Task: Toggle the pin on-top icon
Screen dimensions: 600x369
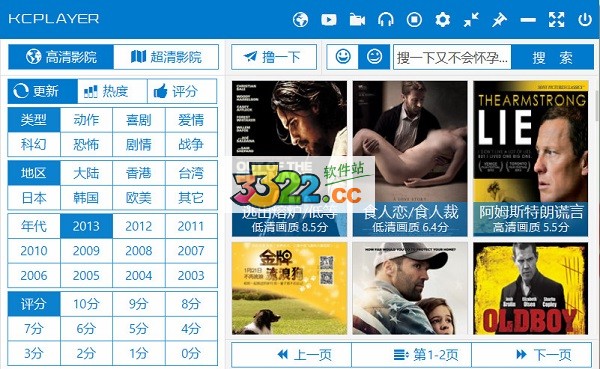Action: pos(499,19)
